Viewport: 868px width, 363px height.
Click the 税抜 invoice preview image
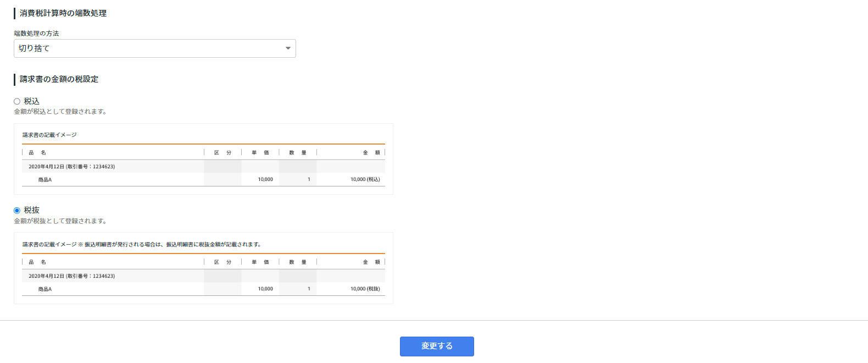[x=203, y=268]
